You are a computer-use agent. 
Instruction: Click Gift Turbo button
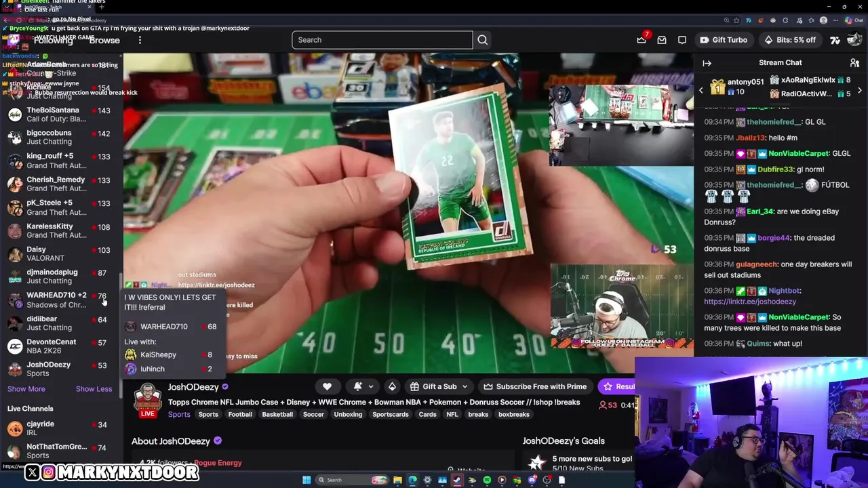(724, 40)
